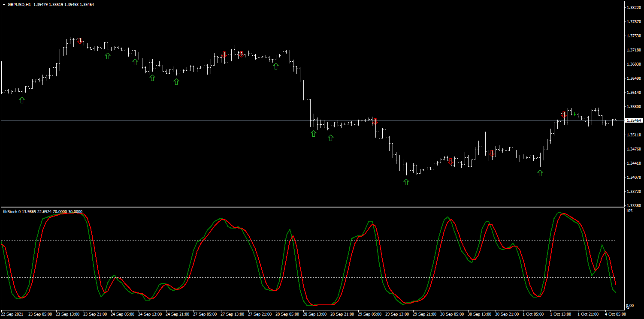Image resolution: width=644 pixels, height=319 pixels.
Task: Click the lower dotted 30 level line in fibStoch
Action: coord(308,278)
